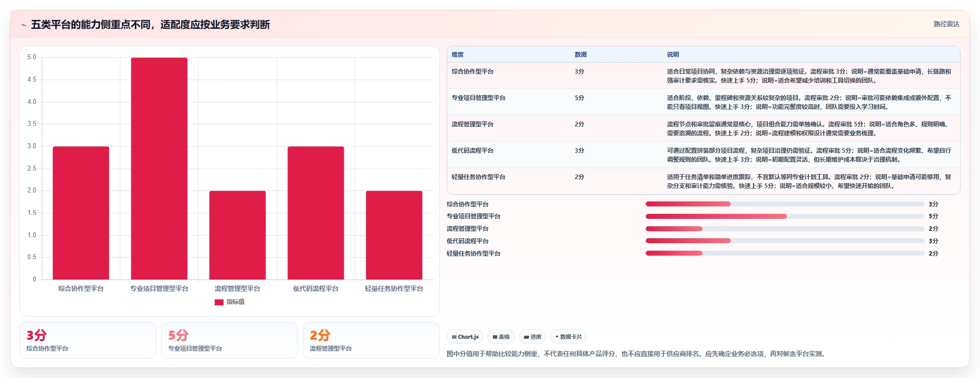Click the footnote text 图中分值用于帮助比较
This screenshot has height=378, width=980.
point(637,354)
